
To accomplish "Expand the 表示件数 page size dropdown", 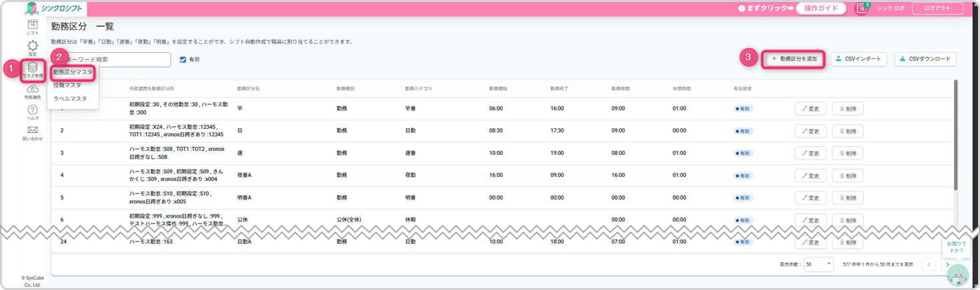I will (x=820, y=264).
